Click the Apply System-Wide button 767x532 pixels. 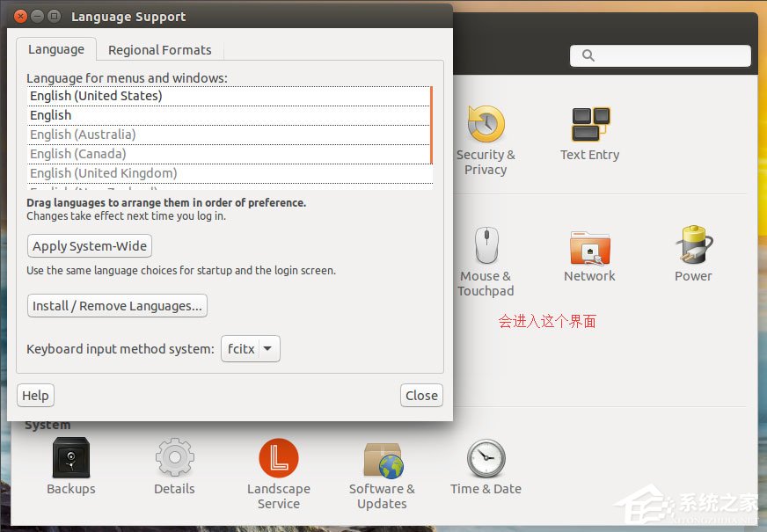pos(89,246)
